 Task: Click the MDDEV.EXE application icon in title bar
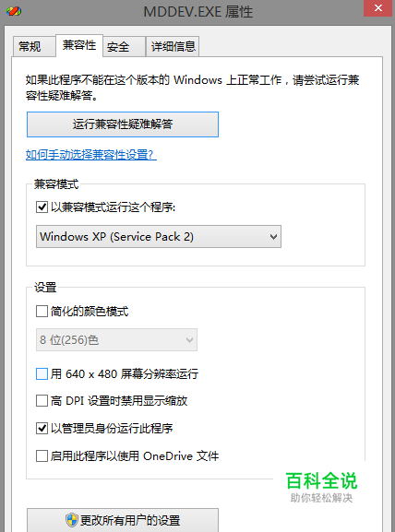point(14,11)
